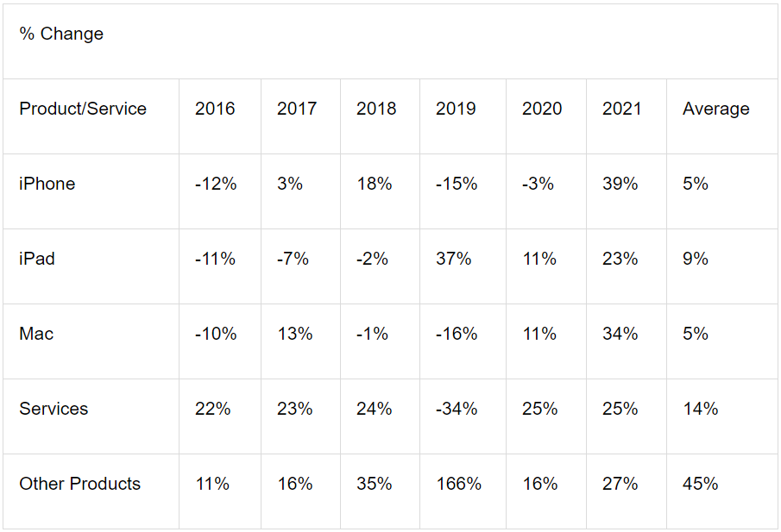Click the Other Products row label
781x532 pixels.
click(79, 484)
